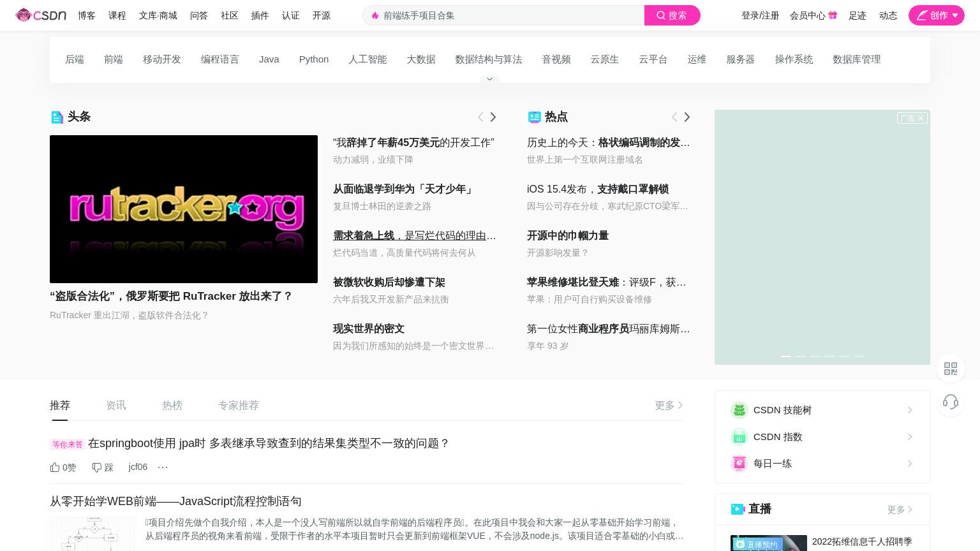Click the pink 搜索 button

pyautogui.click(x=672, y=15)
